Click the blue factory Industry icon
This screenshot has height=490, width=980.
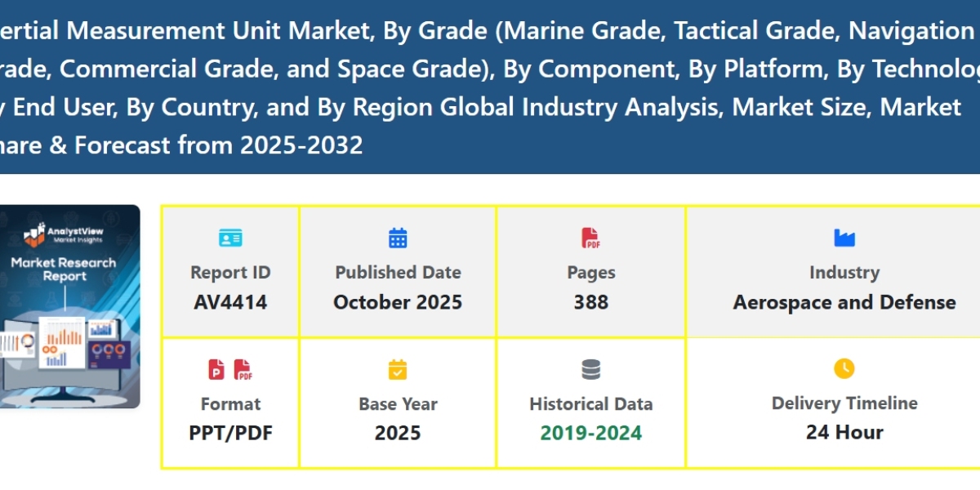point(844,238)
